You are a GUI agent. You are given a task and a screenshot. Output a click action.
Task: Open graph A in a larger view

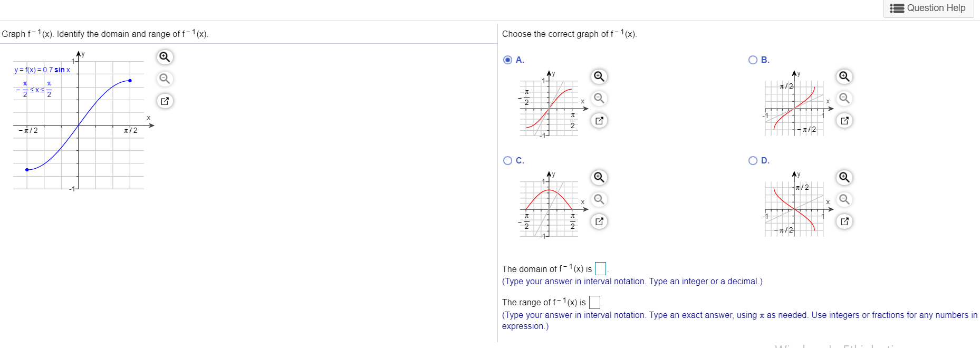[x=598, y=120]
